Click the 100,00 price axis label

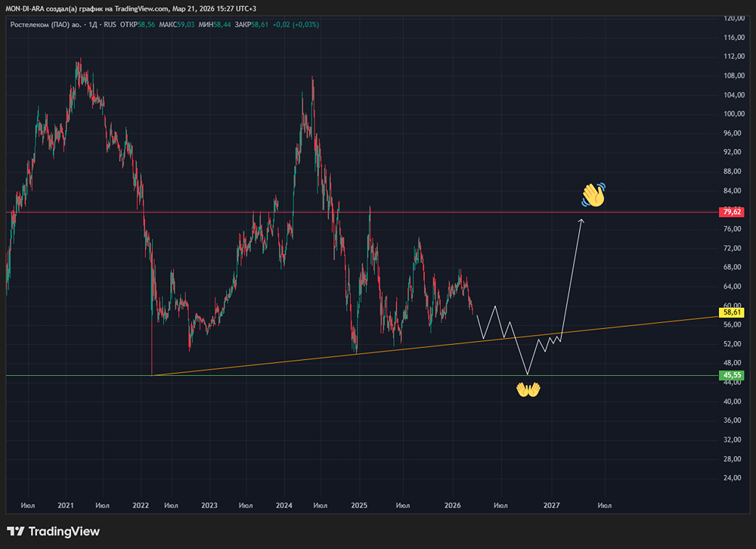[x=734, y=114]
